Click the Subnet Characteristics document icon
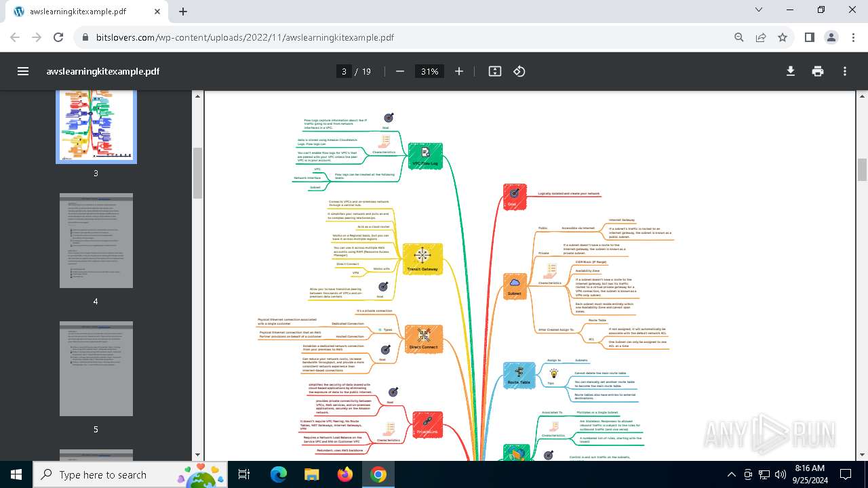This screenshot has width=868, height=488. (x=551, y=271)
